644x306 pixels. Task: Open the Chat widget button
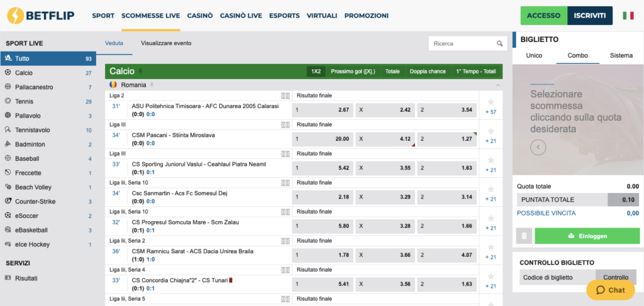(611, 290)
